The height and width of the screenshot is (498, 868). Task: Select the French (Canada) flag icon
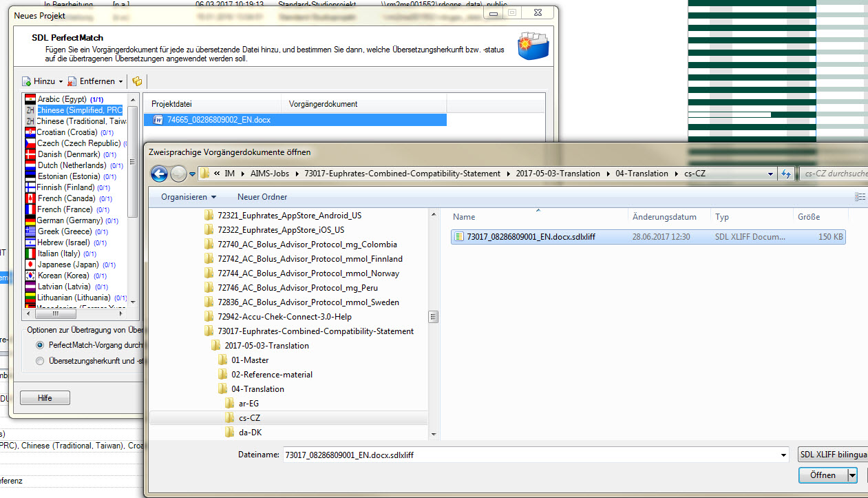30,198
